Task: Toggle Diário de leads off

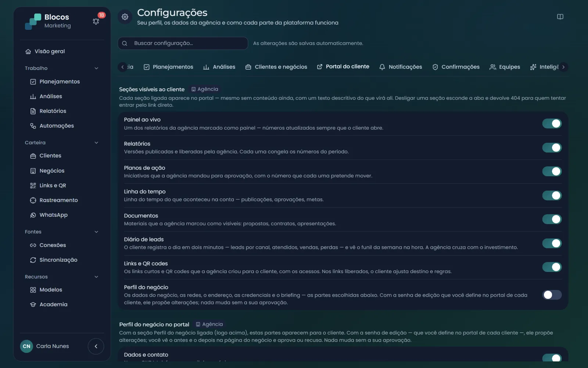Action: click(x=552, y=243)
